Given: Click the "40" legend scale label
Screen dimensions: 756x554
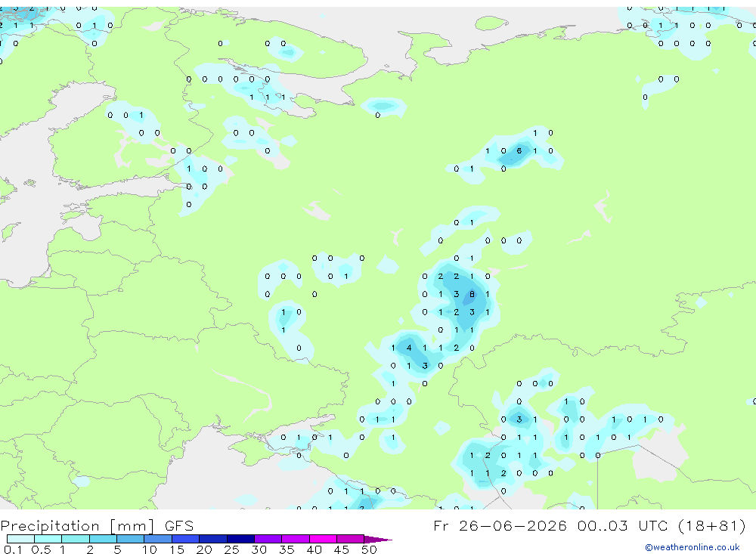Looking at the screenshot, I should tap(314, 549).
